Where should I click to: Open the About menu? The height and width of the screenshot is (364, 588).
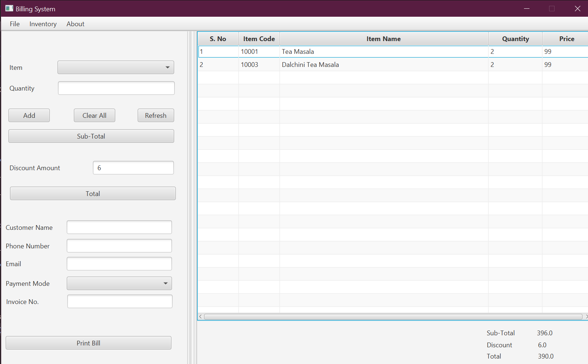point(75,24)
